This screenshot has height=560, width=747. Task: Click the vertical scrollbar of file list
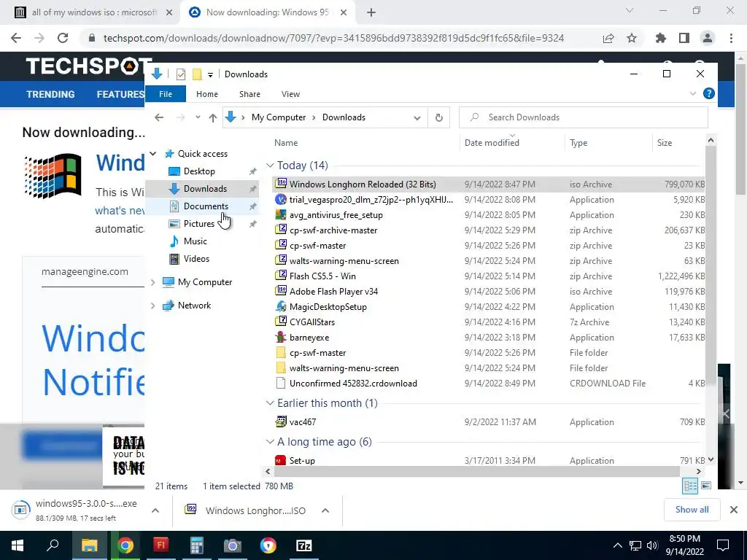(711, 264)
